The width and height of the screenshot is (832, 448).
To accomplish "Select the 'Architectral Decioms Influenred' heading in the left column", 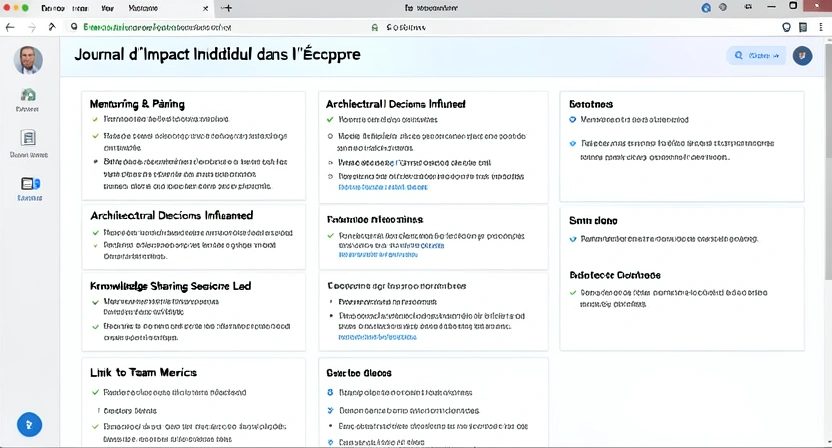I will click(x=171, y=216).
